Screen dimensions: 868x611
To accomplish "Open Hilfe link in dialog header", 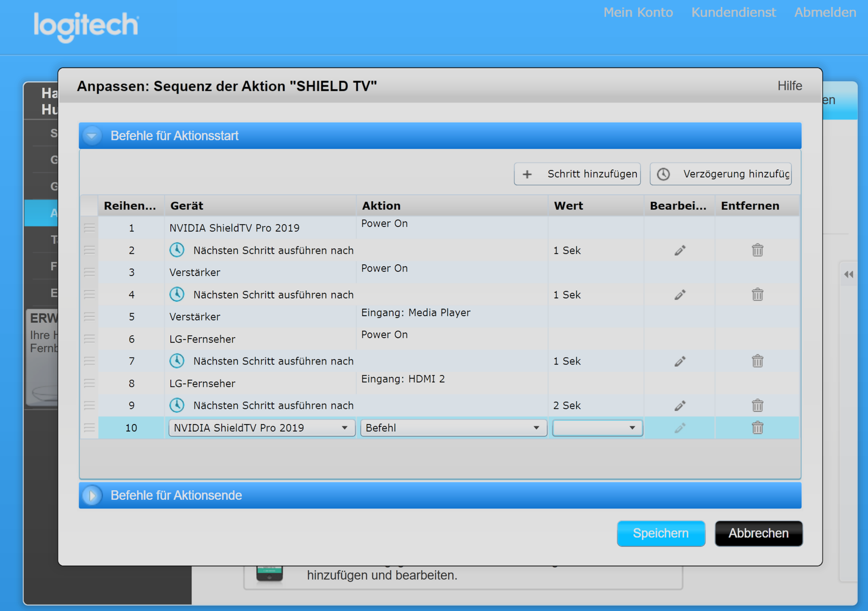I will pos(790,86).
